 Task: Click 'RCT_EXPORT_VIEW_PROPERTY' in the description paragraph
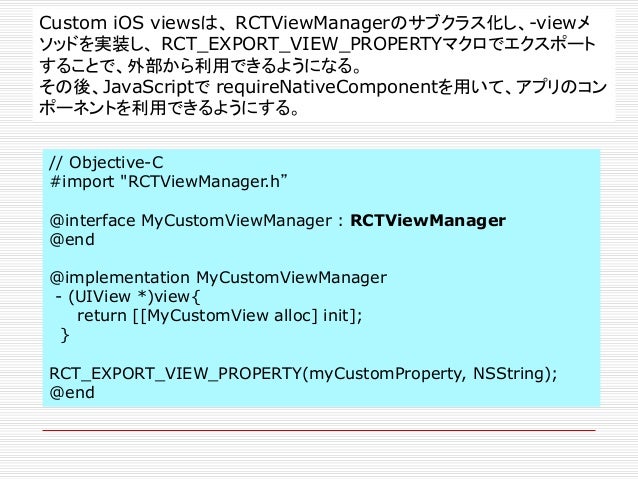pyautogui.click(x=302, y=44)
